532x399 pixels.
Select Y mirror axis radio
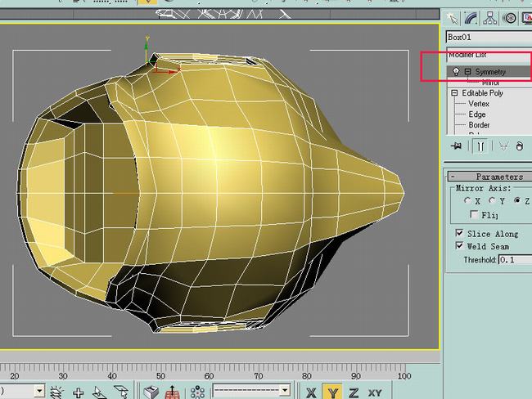tap(492, 200)
